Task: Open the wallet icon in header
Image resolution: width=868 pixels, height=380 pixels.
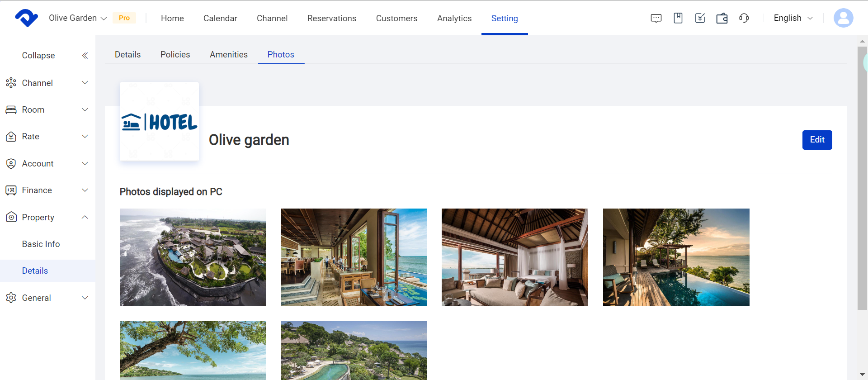Action: pyautogui.click(x=722, y=18)
